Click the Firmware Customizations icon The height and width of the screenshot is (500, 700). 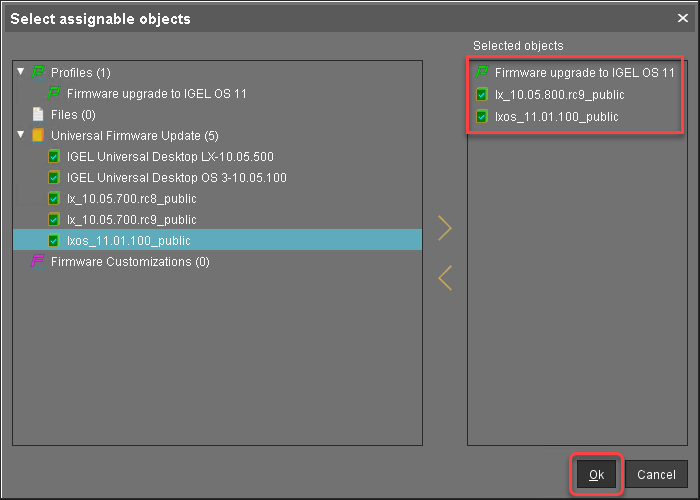[39, 262]
